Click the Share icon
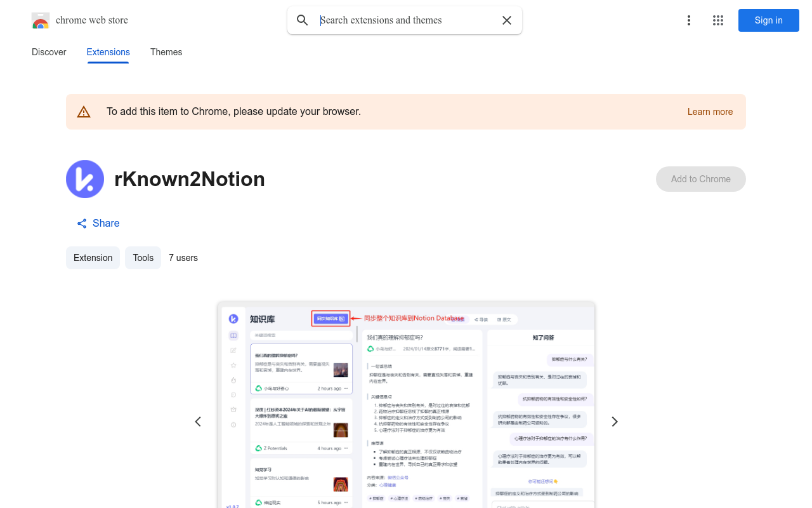The image size is (812, 508). (x=82, y=224)
